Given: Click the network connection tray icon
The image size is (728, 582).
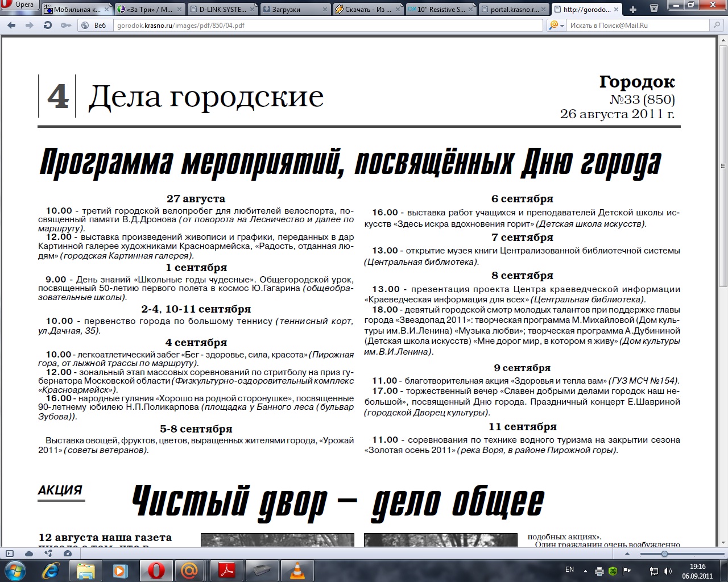Looking at the screenshot, I should point(654,571).
